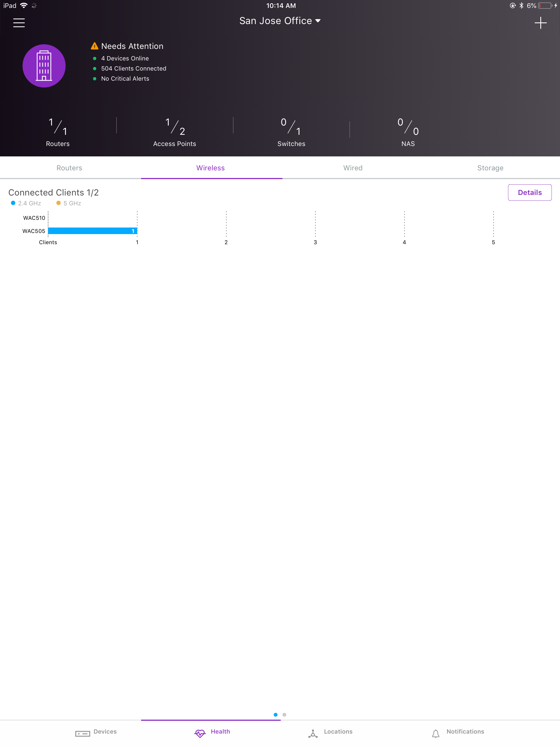Tap the rotation lock status icon
560x747 pixels.
[513, 5]
